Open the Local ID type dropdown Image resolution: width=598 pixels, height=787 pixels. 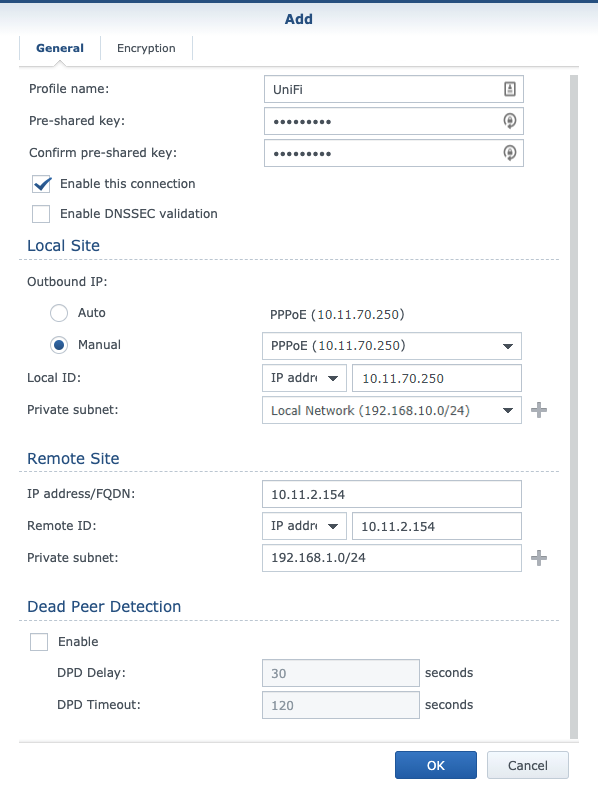coord(304,378)
